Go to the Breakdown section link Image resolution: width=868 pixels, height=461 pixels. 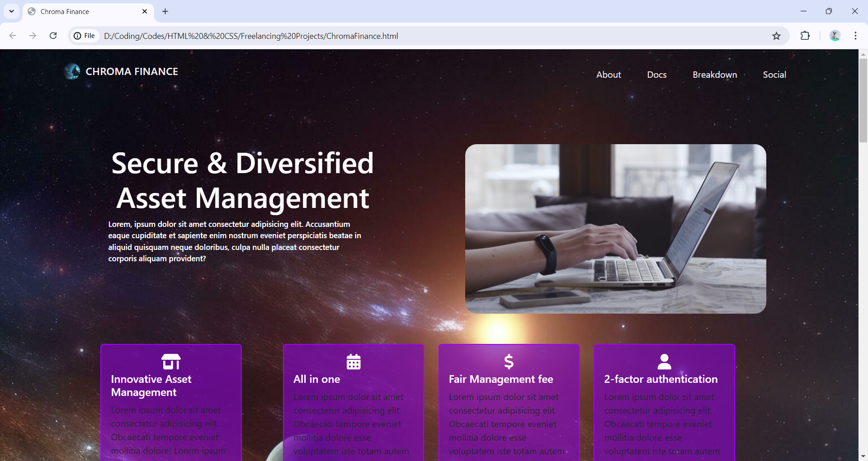[715, 75]
